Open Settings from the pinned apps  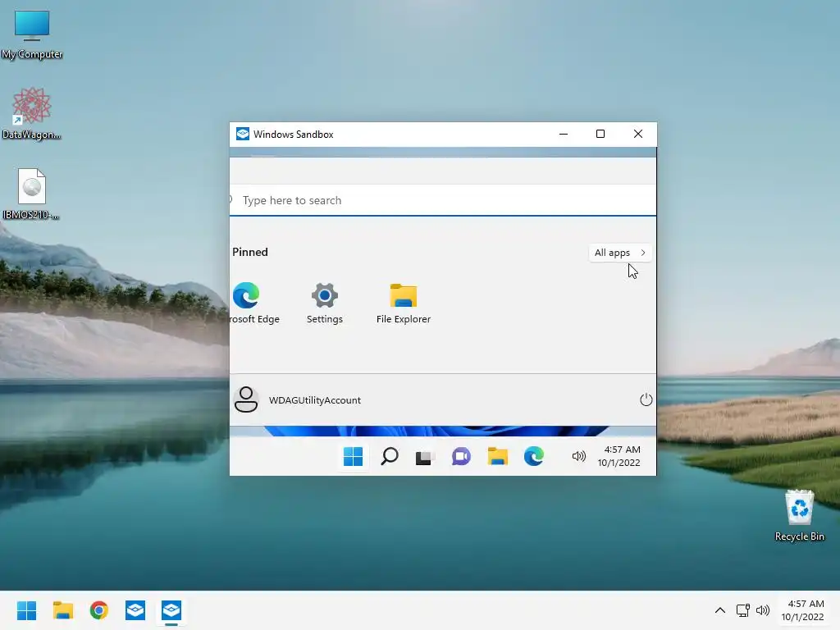(x=325, y=303)
